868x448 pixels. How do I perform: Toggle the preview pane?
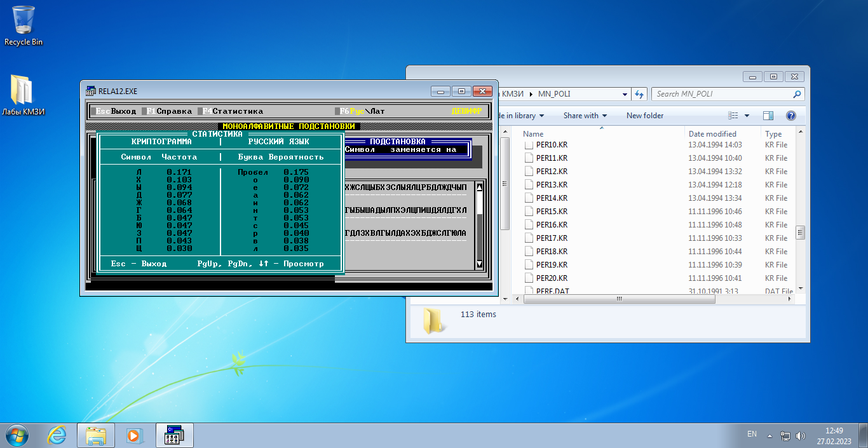(768, 116)
